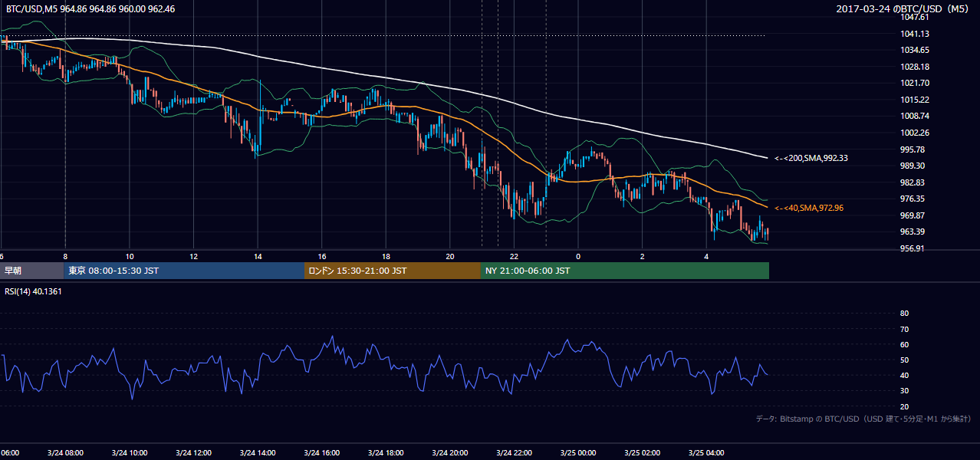The height and width of the screenshot is (460, 980).
Task: Click hour label 0 under price chart
Action: (578, 256)
